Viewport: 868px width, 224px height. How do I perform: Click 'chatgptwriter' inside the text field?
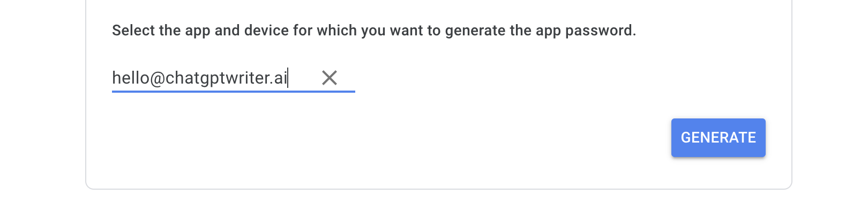[218, 78]
